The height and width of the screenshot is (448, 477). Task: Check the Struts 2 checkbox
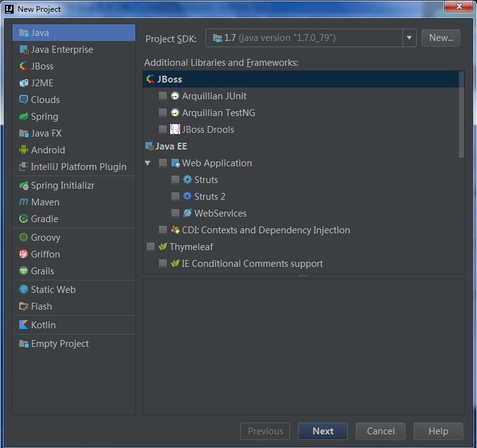(175, 196)
